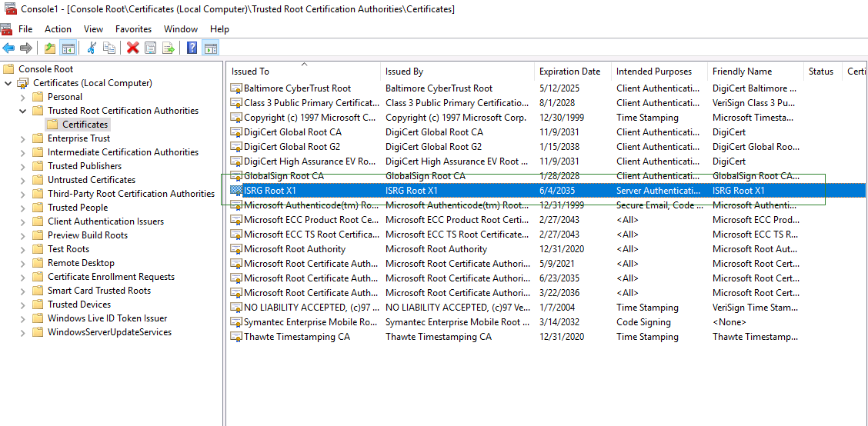Open the Window menu
The width and height of the screenshot is (868, 426).
click(x=181, y=29)
